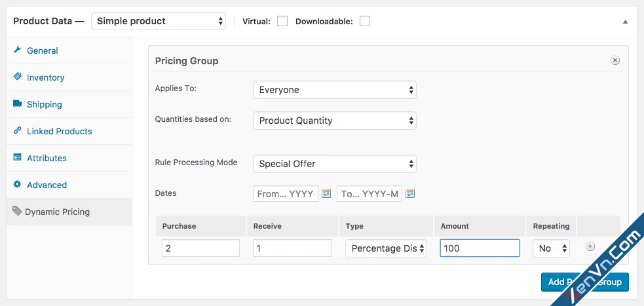Focus the From date input field
The height and width of the screenshot is (306, 644).
[x=286, y=194]
